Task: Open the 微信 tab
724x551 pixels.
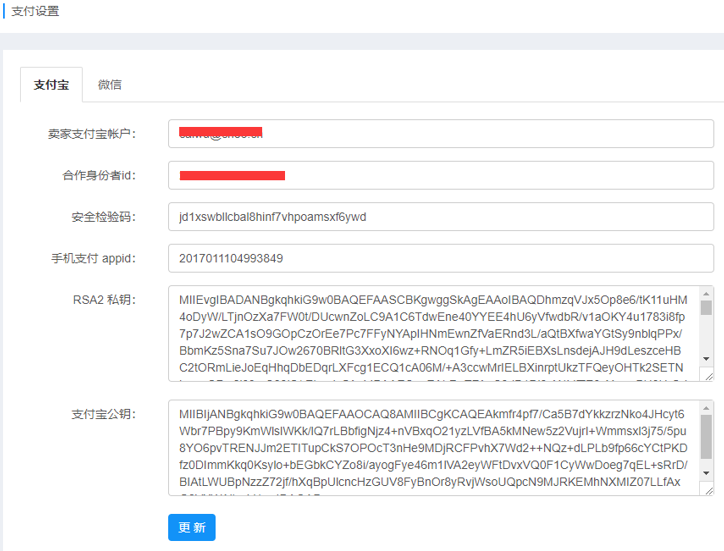Action: point(110,85)
